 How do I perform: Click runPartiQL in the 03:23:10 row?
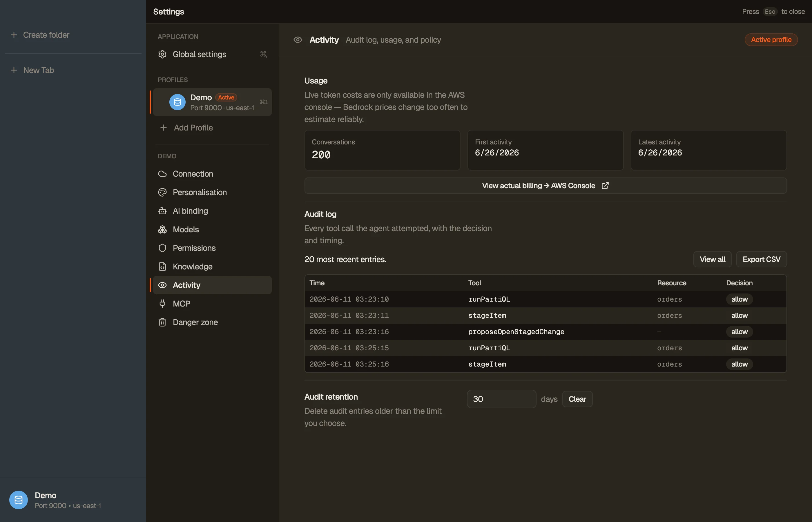point(489,299)
